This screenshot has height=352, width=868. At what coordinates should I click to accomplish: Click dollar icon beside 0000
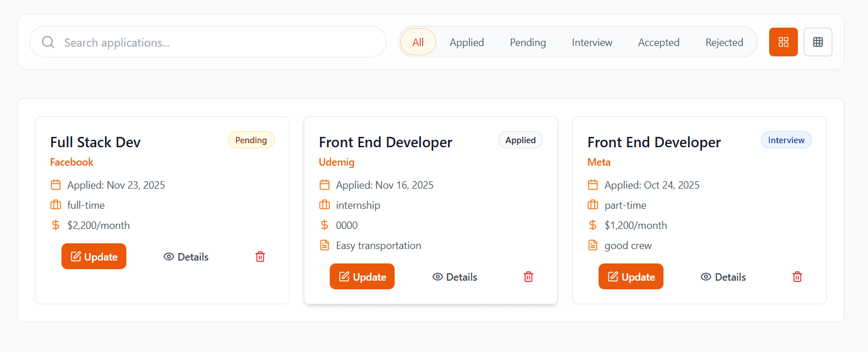[x=325, y=225]
